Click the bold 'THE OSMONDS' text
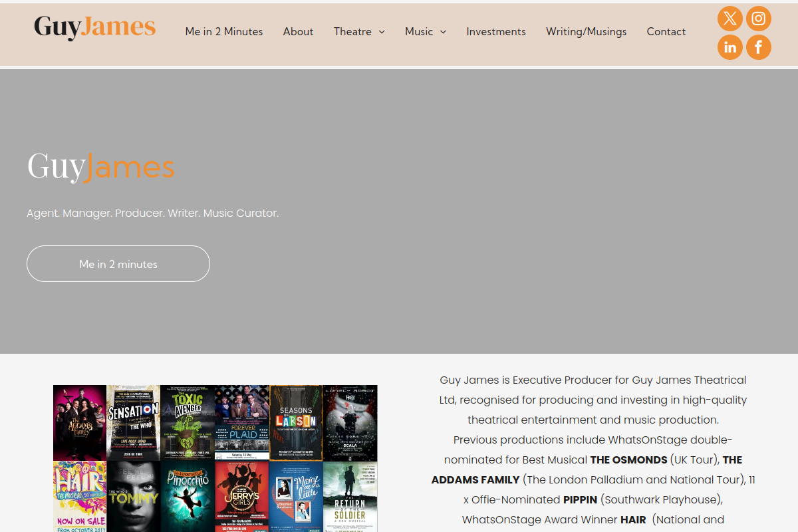Image resolution: width=798 pixels, height=532 pixels. 628,460
